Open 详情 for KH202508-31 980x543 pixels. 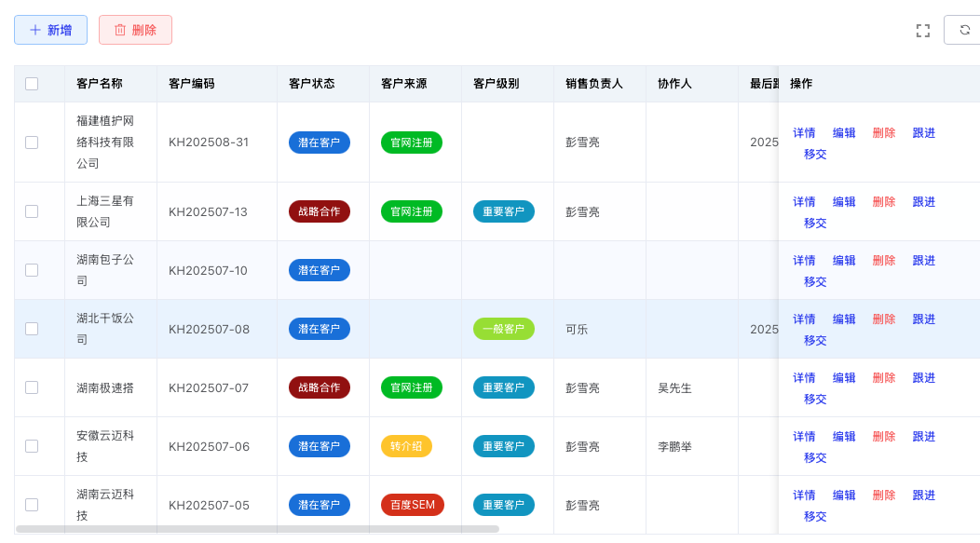tap(804, 132)
